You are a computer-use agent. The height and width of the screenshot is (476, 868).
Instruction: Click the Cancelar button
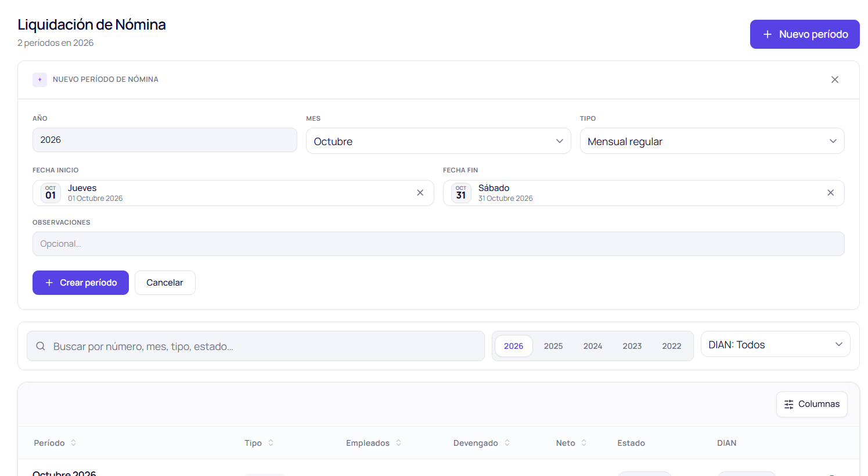165,283
